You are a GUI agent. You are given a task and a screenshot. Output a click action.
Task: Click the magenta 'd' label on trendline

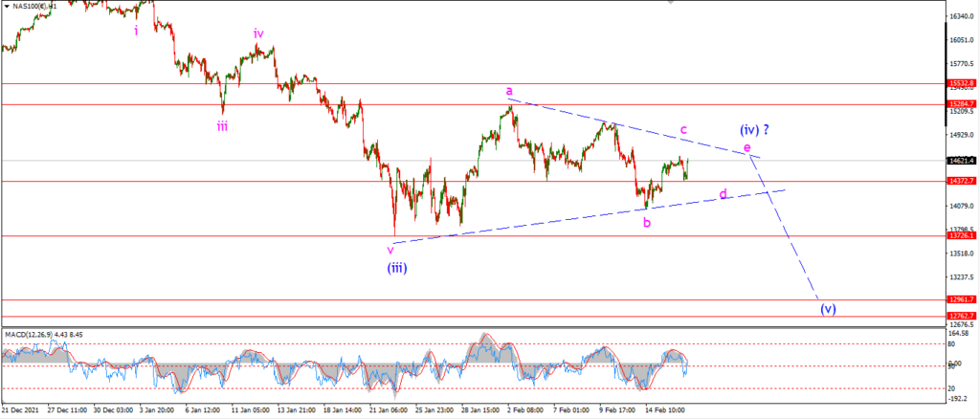(724, 193)
